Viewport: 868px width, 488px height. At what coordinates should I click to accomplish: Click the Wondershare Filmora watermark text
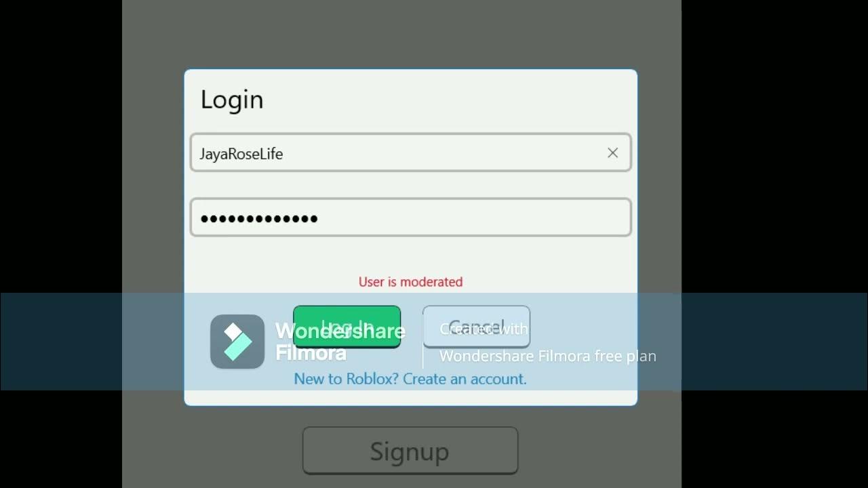coord(340,342)
